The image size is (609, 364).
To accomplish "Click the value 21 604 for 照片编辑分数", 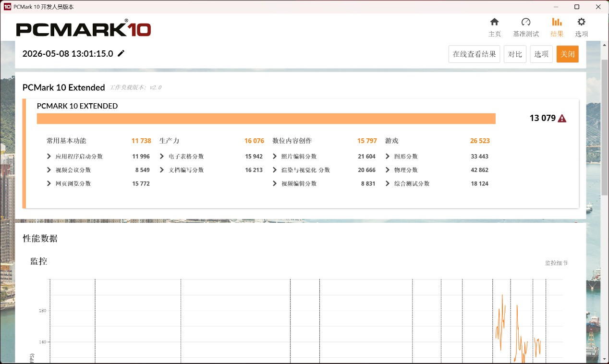I will (366, 157).
